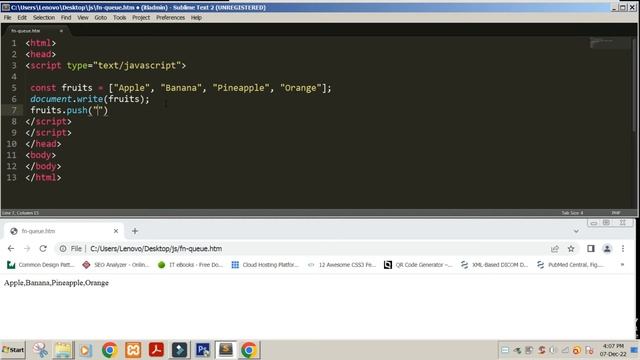Toggle Chrome side panel
Viewport: 640px width, 360px height.
(591, 249)
